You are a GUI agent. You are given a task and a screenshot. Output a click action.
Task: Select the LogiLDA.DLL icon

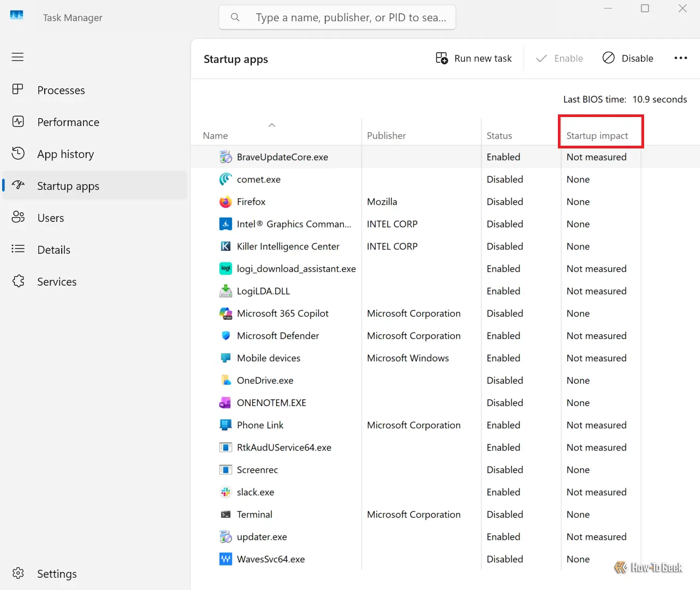pos(226,291)
